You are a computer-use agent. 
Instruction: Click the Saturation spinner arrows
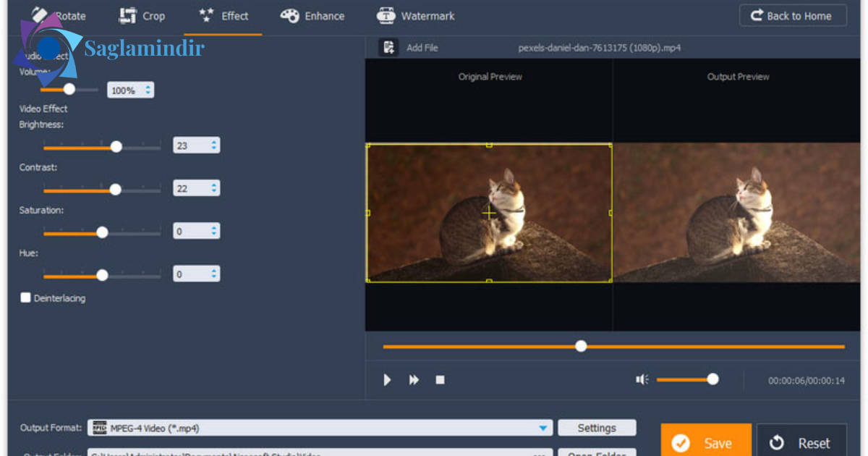(214, 232)
